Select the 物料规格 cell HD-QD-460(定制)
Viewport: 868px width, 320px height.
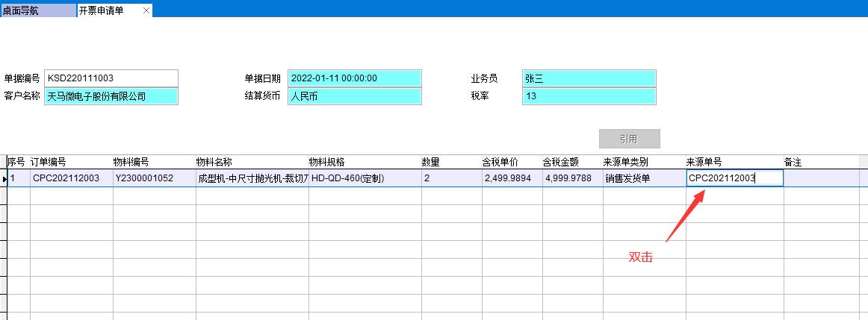(x=364, y=178)
